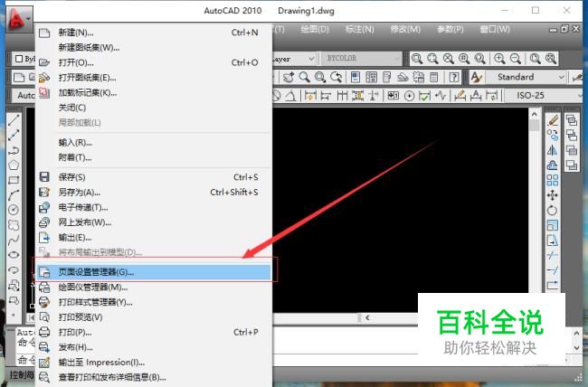Choose 关闭(C) menu entry
The width and height of the screenshot is (588, 387).
click(154, 108)
